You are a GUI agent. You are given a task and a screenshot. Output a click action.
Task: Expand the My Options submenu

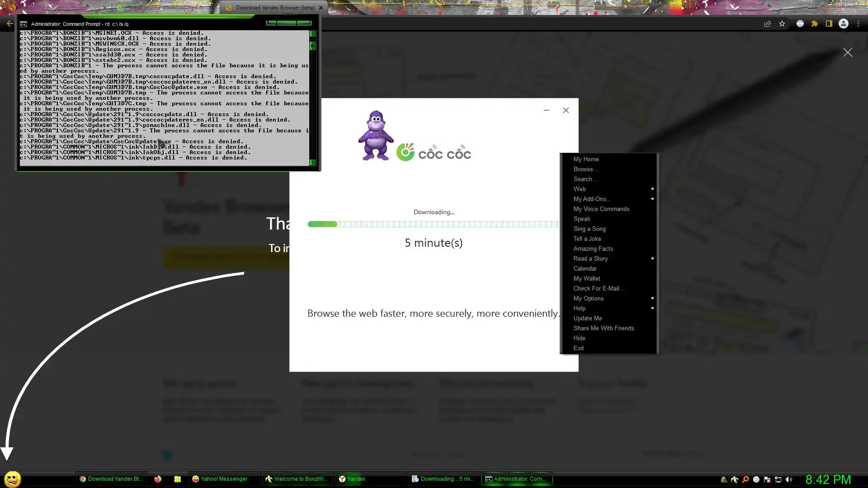[652, 298]
